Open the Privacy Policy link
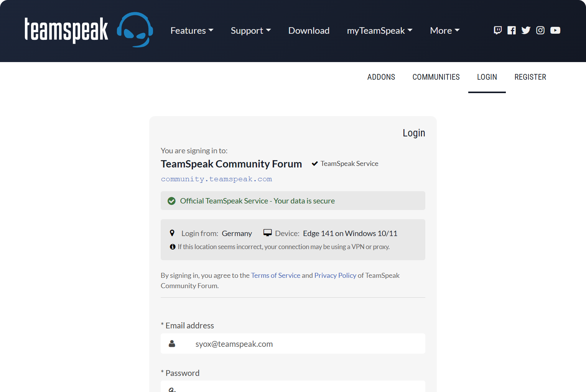 point(335,276)
